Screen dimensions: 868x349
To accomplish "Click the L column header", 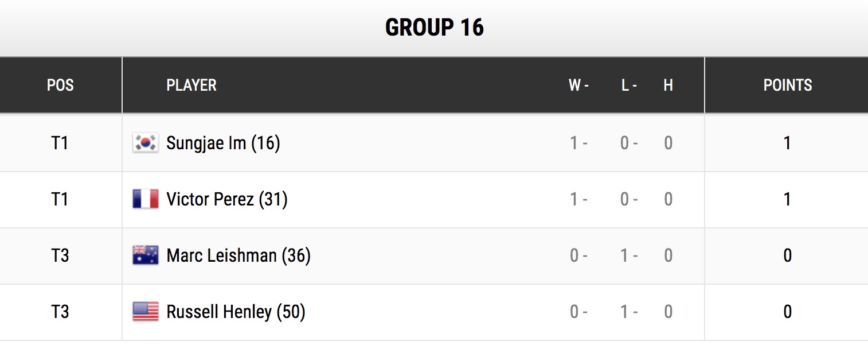I will [629, 86].
